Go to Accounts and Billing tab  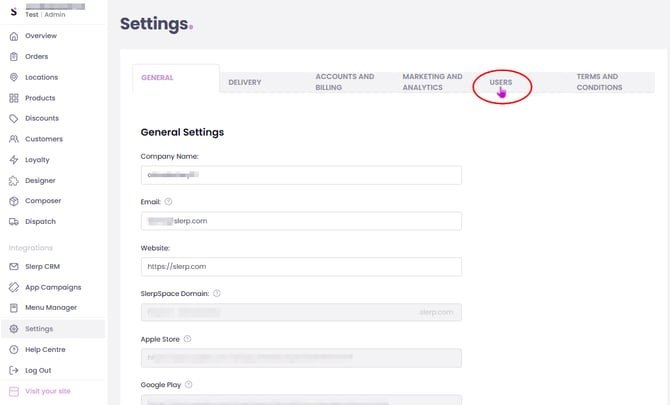point(345,82)
